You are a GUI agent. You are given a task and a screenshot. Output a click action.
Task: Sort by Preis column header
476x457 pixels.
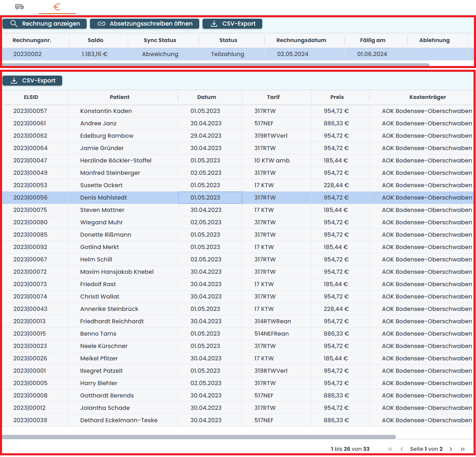pyautogui.click(x=337, y=97)
